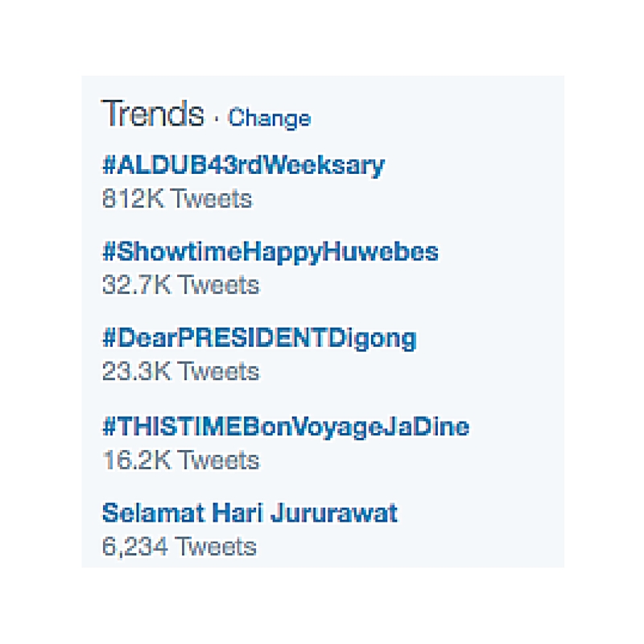The image size is (644, 644).
Task: Click the 6,234 Tweets count text
Action: point(179,547)
